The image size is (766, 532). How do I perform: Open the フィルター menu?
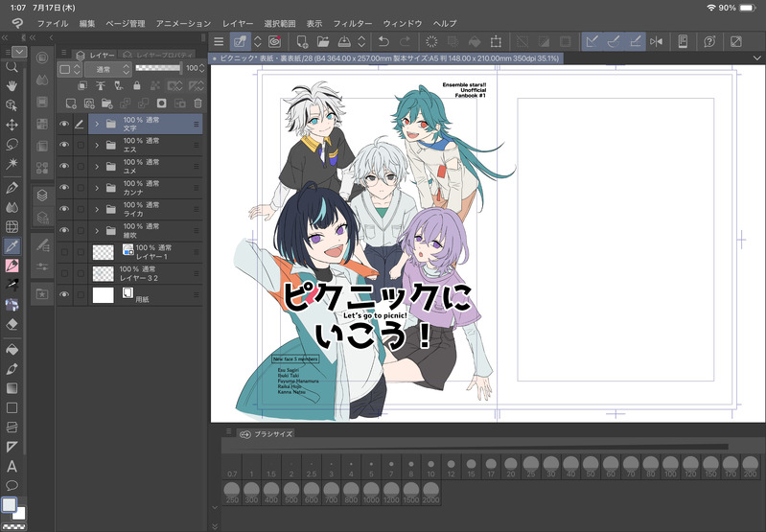352,23
